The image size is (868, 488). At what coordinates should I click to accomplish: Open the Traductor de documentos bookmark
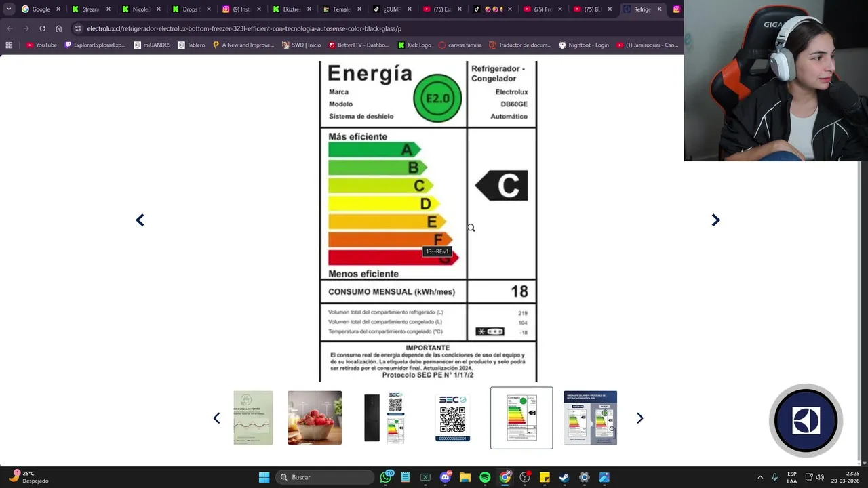[x=520, y=45]
